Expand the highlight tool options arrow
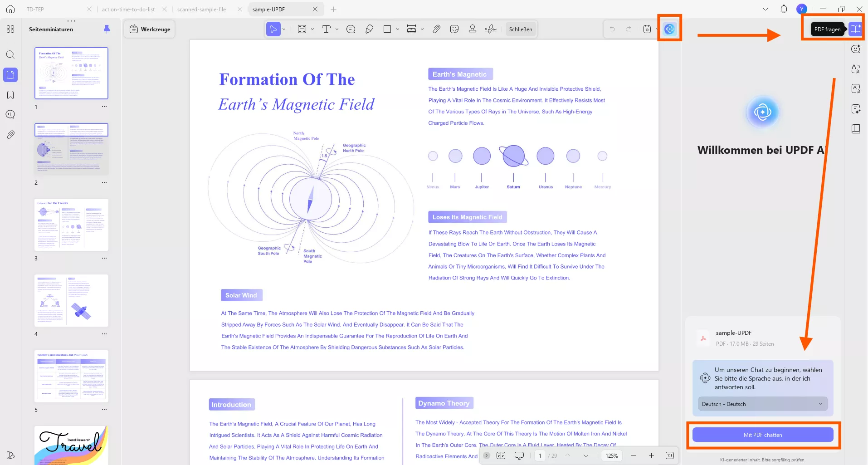Viewport: 868px width, 465px height. 312,29
